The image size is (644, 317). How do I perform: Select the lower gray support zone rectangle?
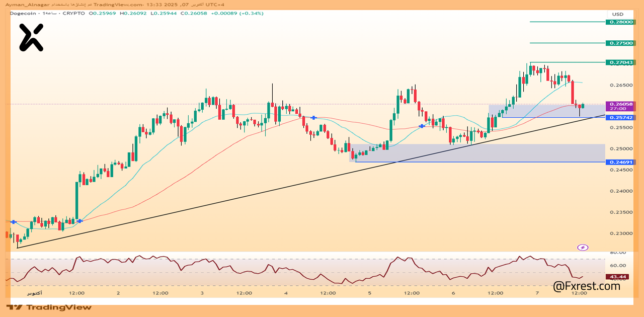click(x=478, y=152)
